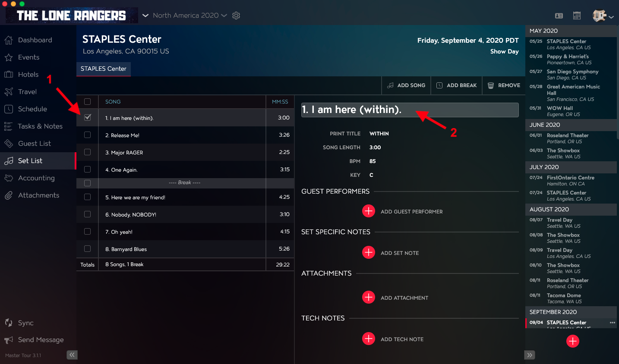Collapse the left sidebar with double chevron
Image resolution: width=619 pixels, height=364 pixels.
pos(72,355)
